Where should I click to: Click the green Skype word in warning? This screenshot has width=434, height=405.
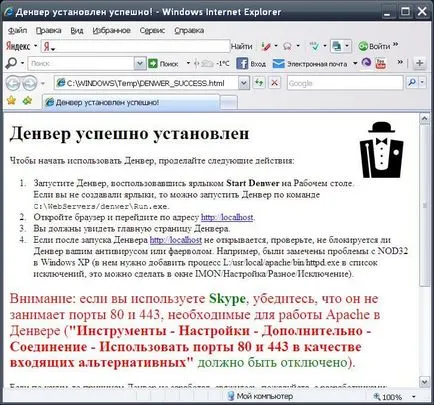pos(227,298)
